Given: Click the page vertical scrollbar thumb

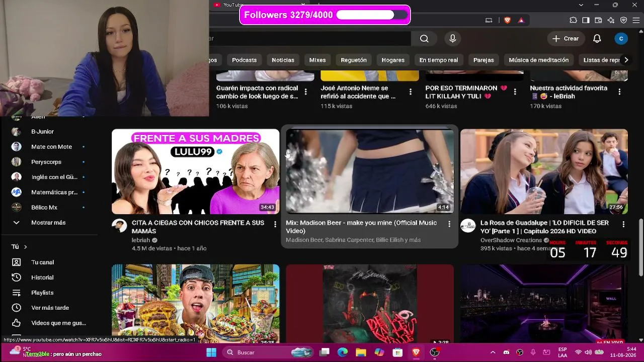Looking at the screenshot, I should (x=640, y=247).
